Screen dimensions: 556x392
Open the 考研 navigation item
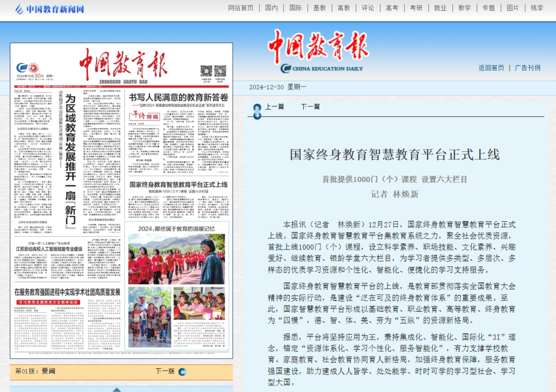click(x=416, y=8)
